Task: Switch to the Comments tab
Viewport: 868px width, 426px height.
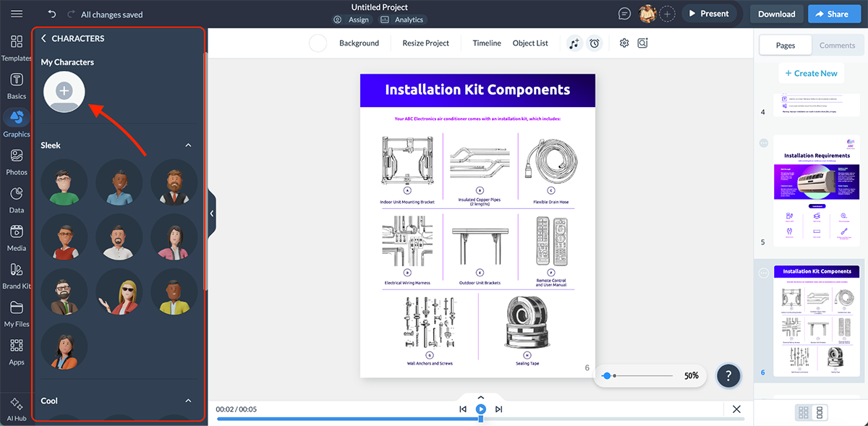Action: point(837,44)
